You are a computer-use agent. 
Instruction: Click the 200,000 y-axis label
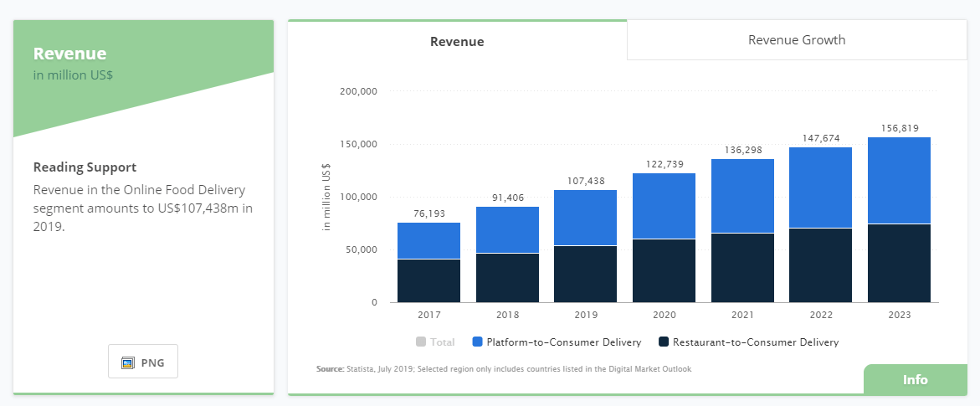pyautogui.click(x=358, y=91)
